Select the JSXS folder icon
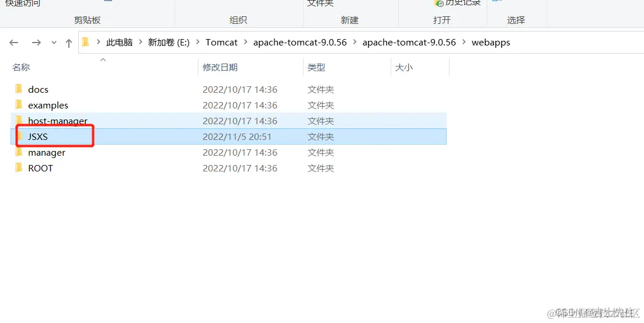The height and width of the screenshot is (323, 644). (19, 136)
